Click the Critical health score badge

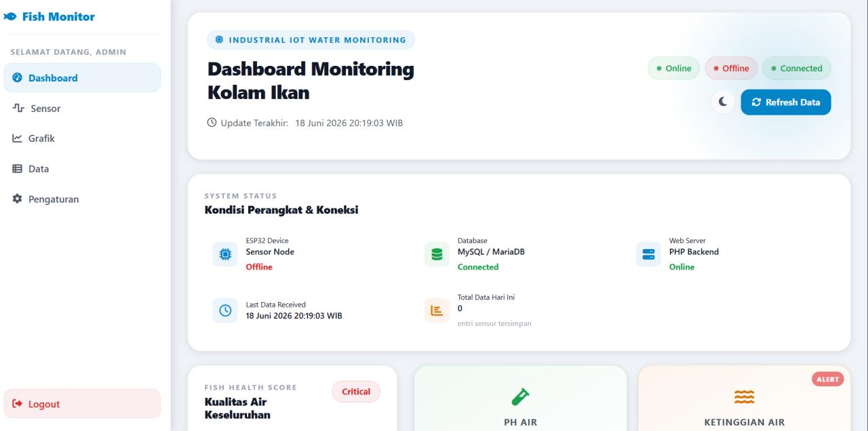tap(356, 392)
